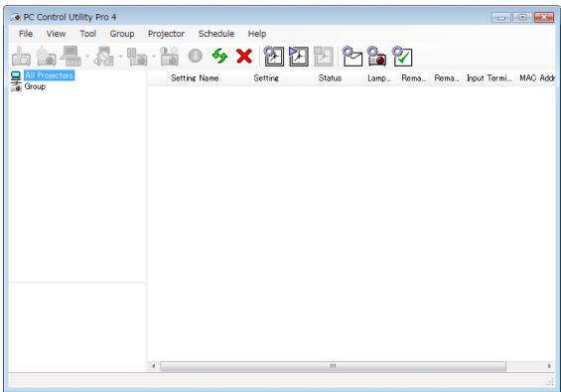This screenshot has width=561, height=392.
Task: Click the schedule start play-clock icon
Action: 299,57
